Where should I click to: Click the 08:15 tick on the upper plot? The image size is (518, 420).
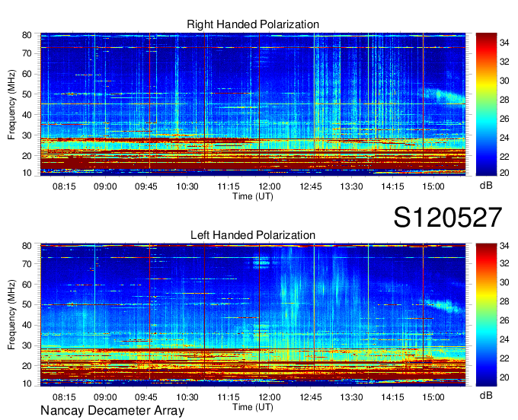coord(64,186)
